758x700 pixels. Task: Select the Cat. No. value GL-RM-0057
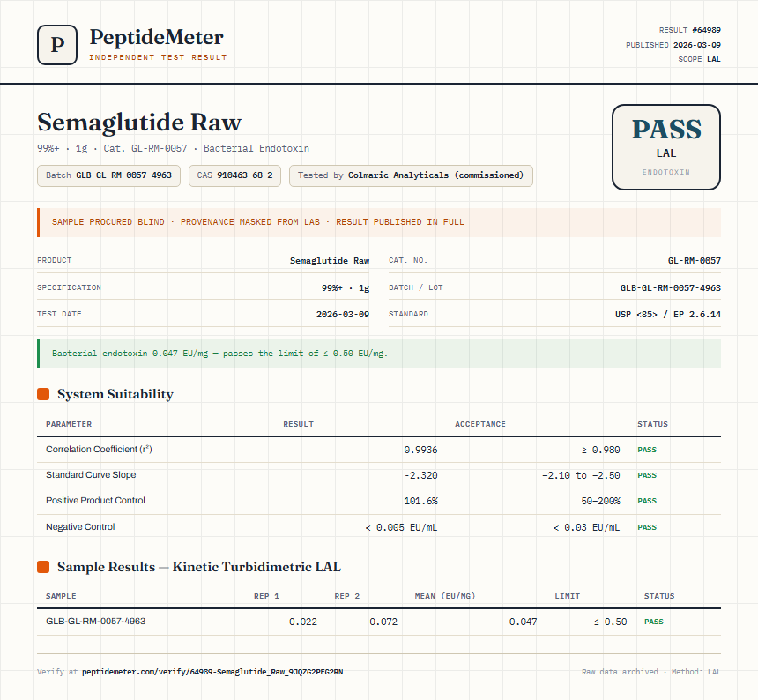tap(695, 261)
